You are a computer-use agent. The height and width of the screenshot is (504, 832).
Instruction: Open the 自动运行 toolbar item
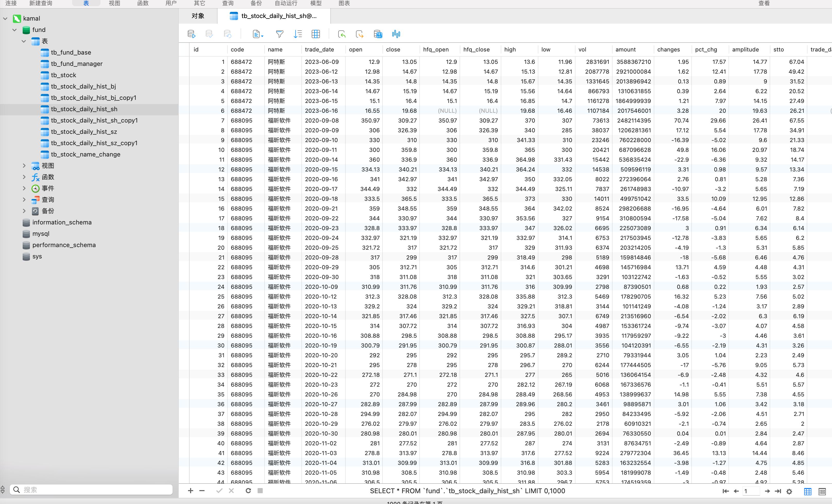pos(286,3)
